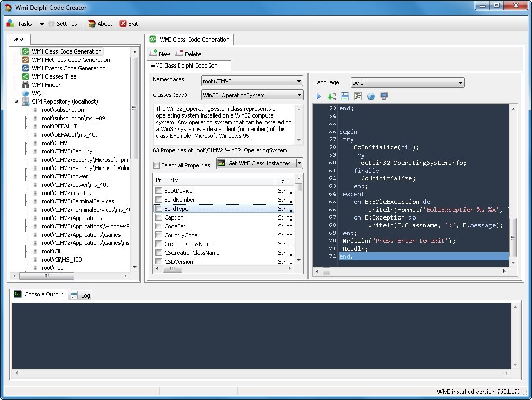Open the About dialog

pyautogui.click(x=100, y=24)
